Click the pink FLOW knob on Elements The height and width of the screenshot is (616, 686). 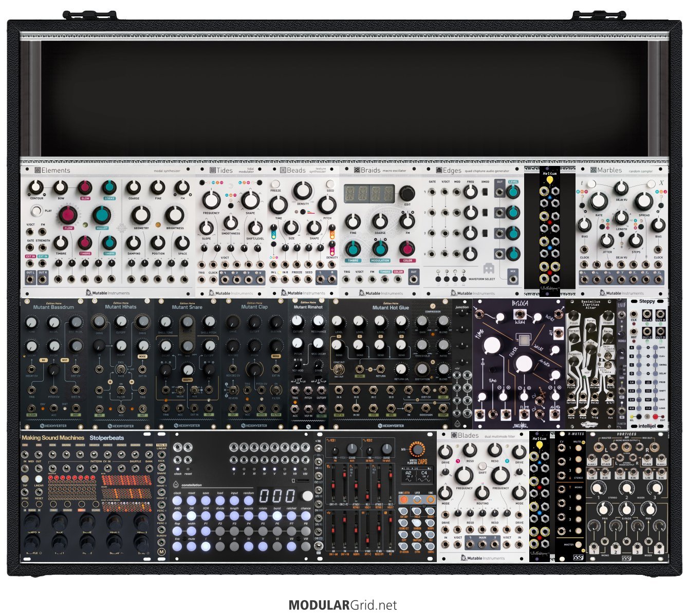68,215
